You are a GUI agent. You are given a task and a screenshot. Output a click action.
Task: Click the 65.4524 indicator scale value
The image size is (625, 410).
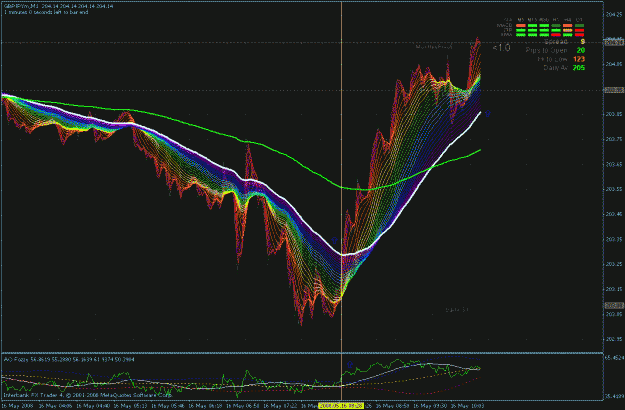614,358
